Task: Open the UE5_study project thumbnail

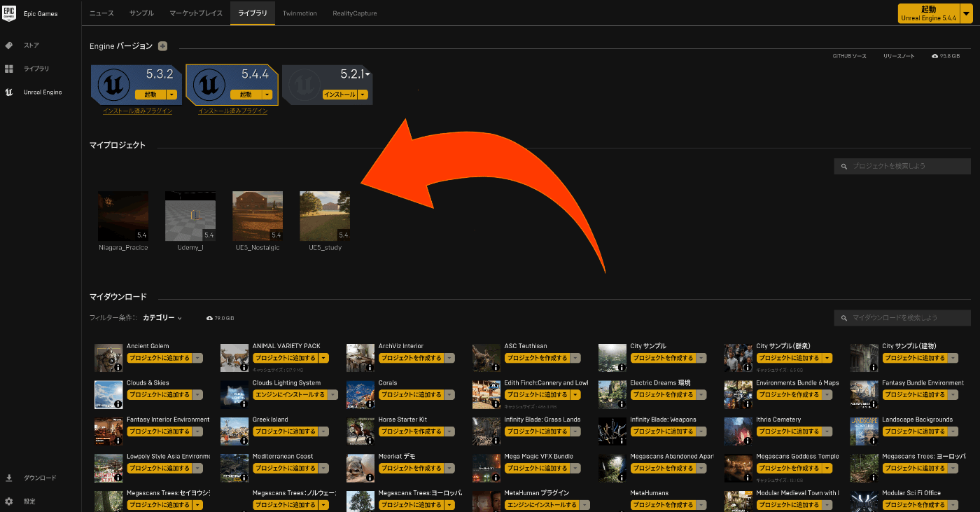Action: [x=325, y=216]
